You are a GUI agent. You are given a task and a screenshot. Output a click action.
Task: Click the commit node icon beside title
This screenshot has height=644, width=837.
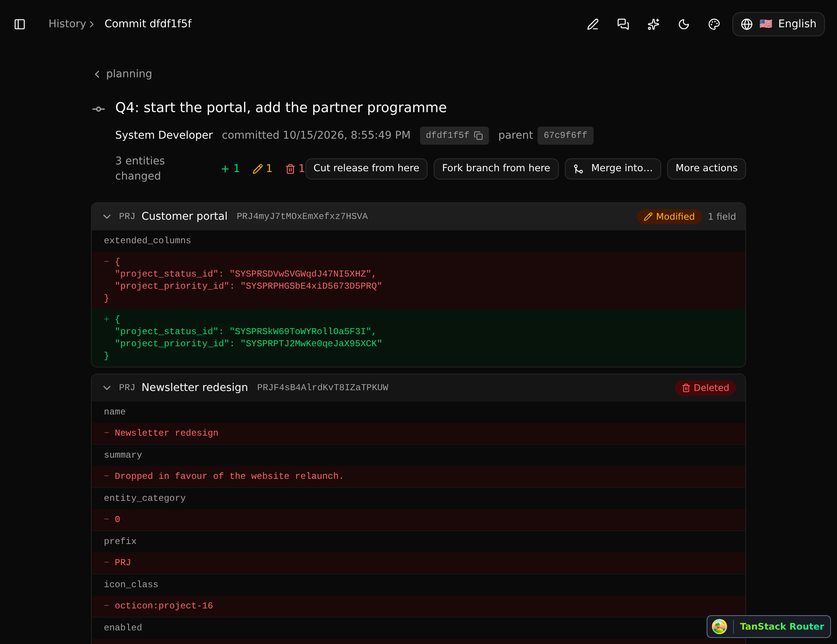pyautogui.click(x=99, y=109)
